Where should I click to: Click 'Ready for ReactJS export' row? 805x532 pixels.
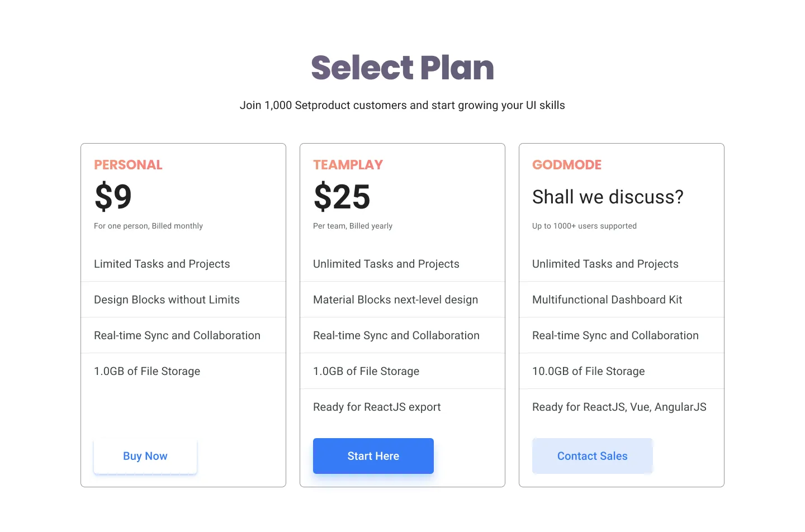377,407
